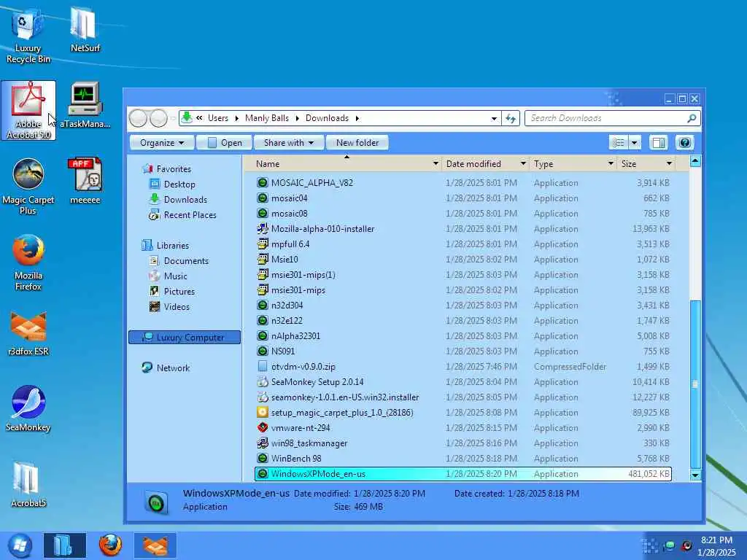Open the Name column filter dropdown

(x=436, y=164)
